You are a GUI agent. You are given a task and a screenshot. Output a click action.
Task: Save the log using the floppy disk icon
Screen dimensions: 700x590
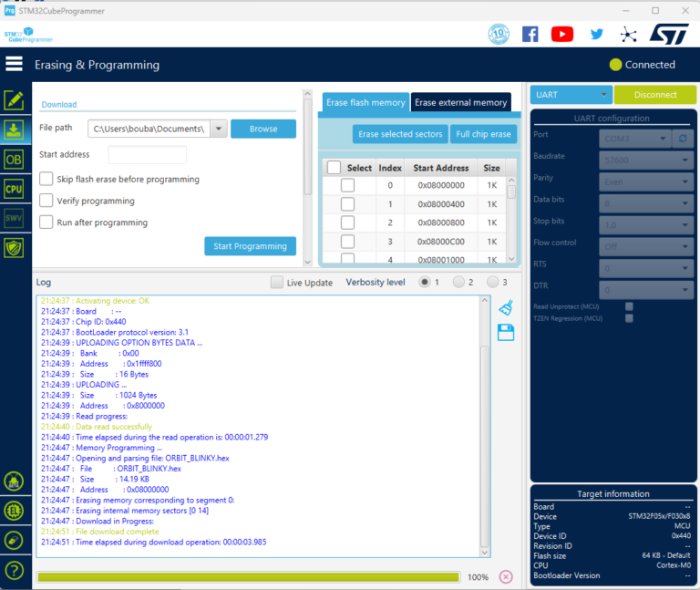pyautogui.click(x=507, y=333)
